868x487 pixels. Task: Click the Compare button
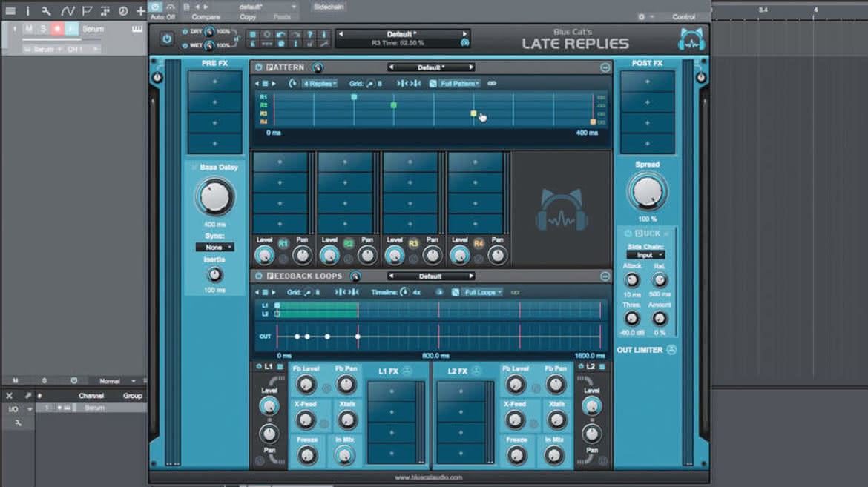pos(206,17)
